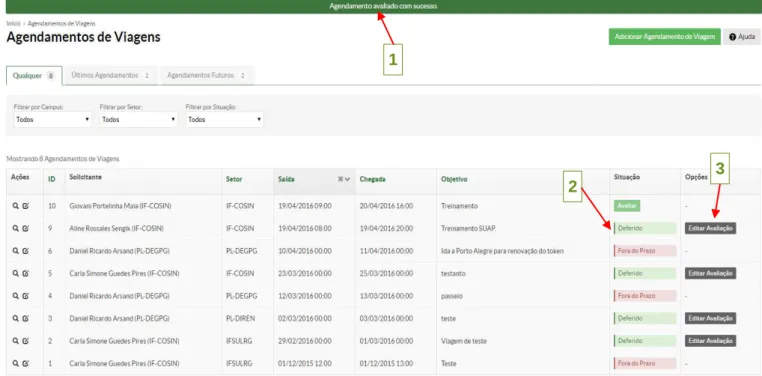Edit agendamento ID 3 pencil icon
This screenshot has width=762, height=376.
(x=26, y=318)
